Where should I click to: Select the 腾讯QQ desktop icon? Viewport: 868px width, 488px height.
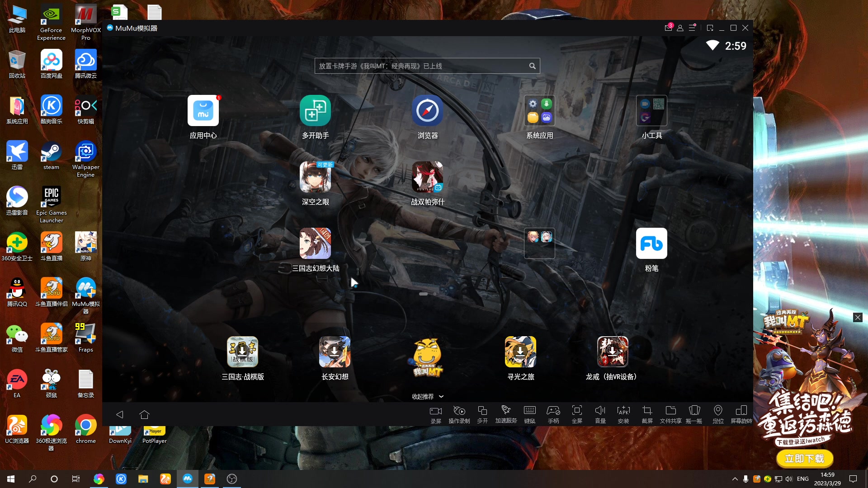point(17,292)
